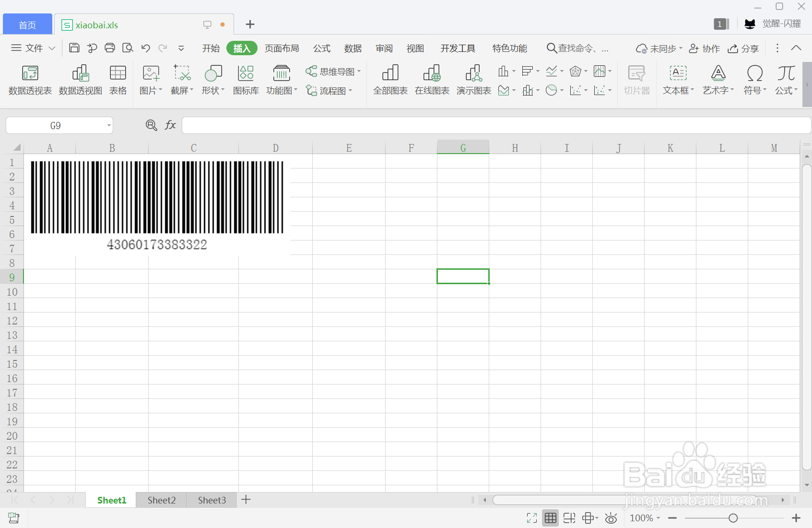Insert a Pivot Chart (数据透视图)
This screenshot has width=812, height=528.
point(81,80)
